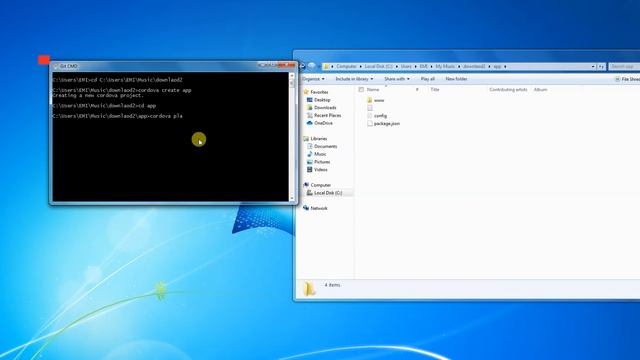Click the Git CMD window title text
640x360 pixels.
pyautogui.click(x=68, y=66)
